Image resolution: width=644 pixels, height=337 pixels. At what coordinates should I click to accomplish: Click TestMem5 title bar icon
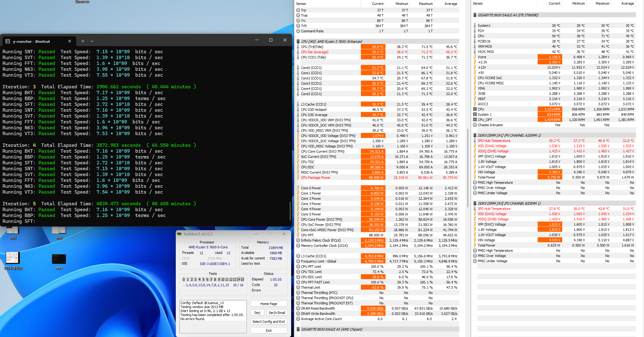pos(180,234)
